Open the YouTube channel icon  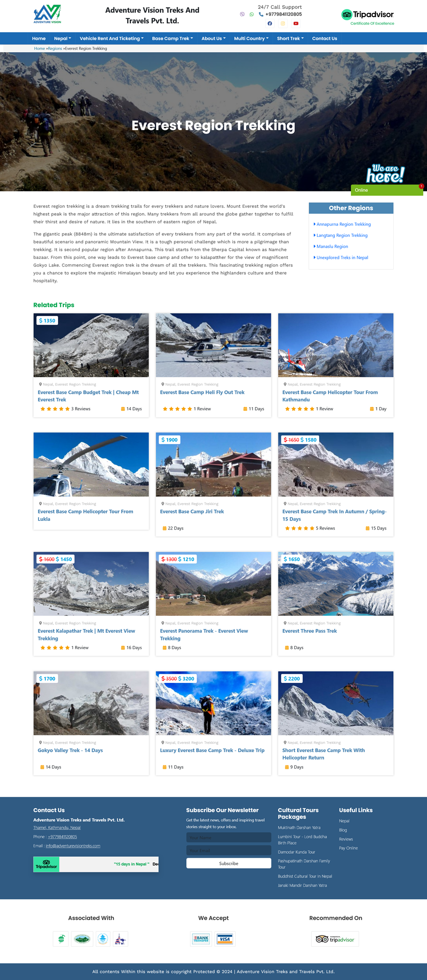pos(296,23)
